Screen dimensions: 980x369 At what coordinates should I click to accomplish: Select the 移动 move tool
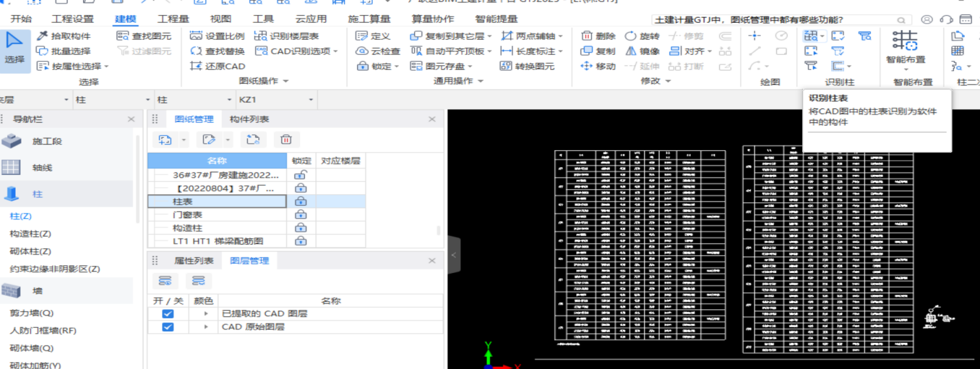point(598,66)
